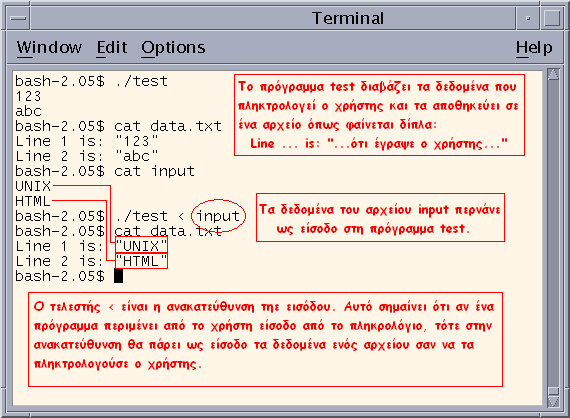Image resolution: width=570 pixels, height=418 pixels.
Task: Click the scrollbar down arrow
Action: click(553, 401)
